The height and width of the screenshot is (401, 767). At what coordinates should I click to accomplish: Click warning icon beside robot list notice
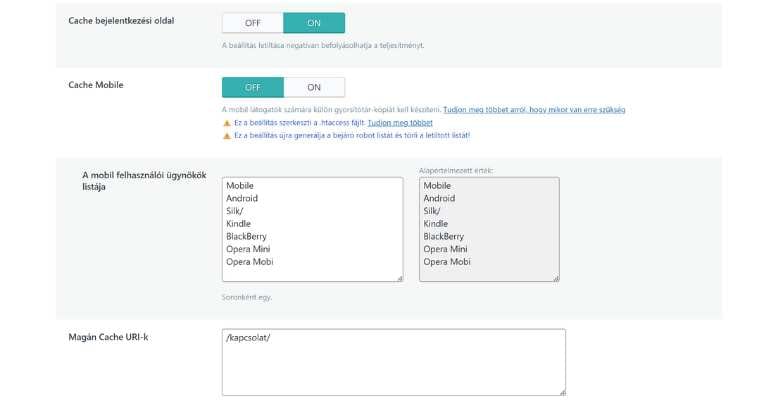pyautogui.click(x=226, y=135)
